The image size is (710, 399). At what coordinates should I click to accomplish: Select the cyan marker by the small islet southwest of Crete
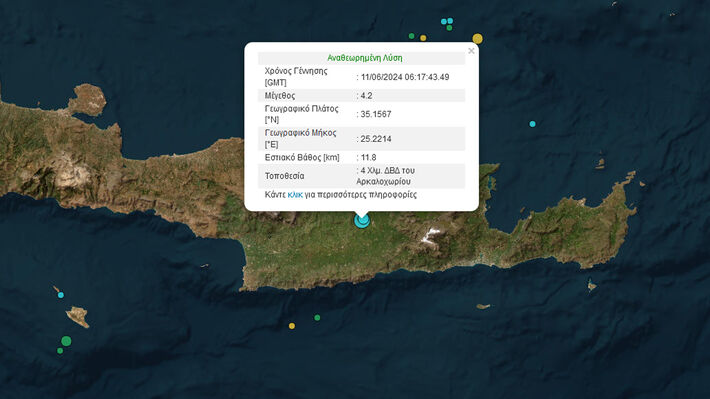(61, 295)
